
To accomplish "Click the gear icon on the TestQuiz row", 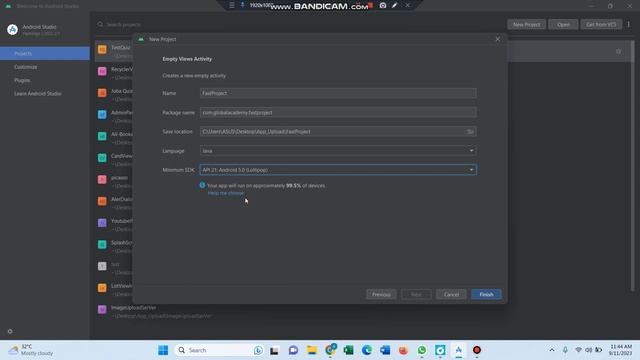I will (x=618, y=51).
